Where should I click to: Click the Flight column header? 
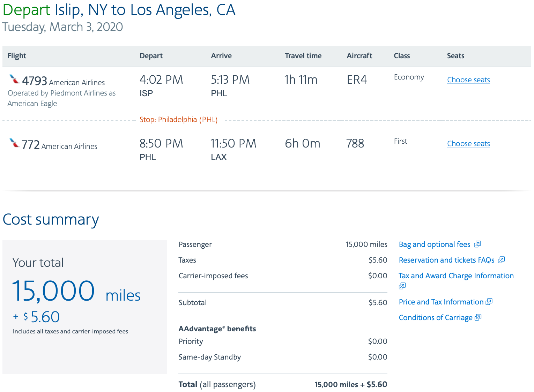click(x=17, y=56)
